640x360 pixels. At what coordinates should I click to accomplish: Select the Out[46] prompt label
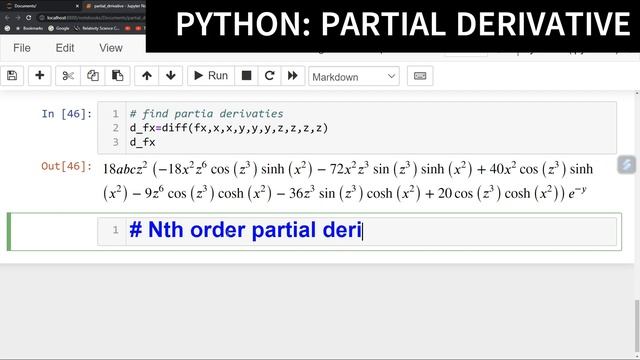point(67,166)
